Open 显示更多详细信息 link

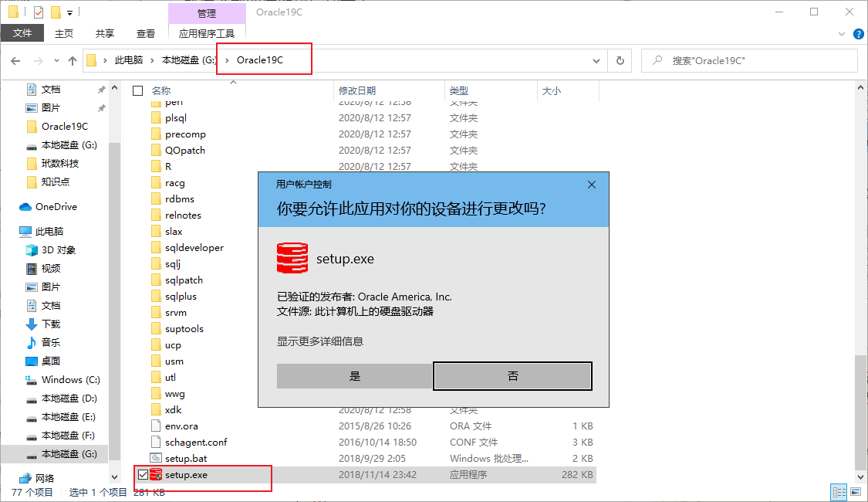(320, 341)
